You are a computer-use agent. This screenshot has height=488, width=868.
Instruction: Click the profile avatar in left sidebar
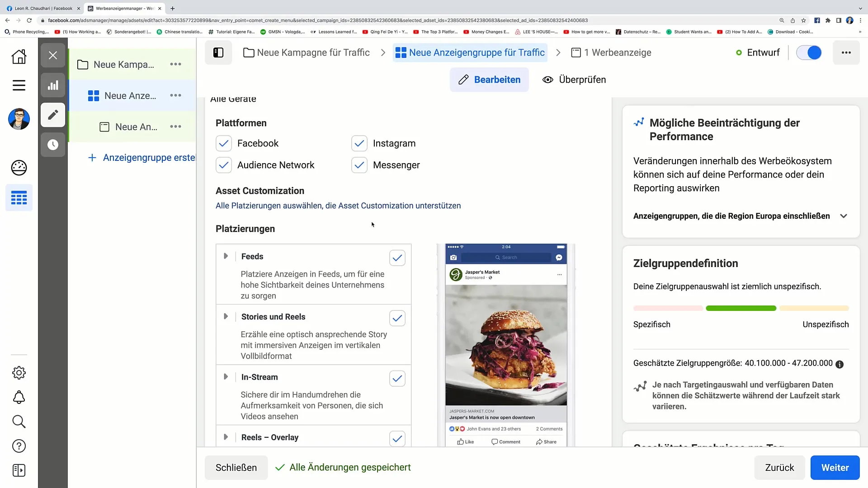[19, 119]
